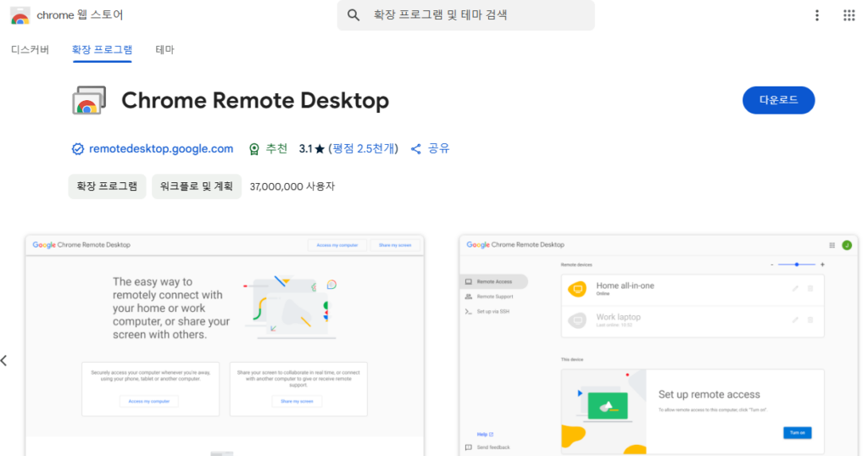Image resolution: width=868 pixels, height=456 pixels.
Task: Click the Chrome Remote Desktop extension icon
Action: tap(88, 100)
